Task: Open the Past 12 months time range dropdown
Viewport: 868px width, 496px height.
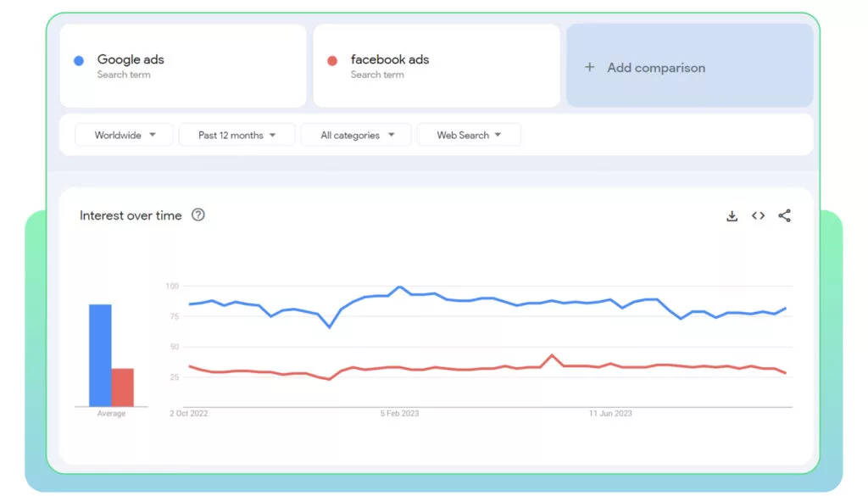Action: pos(237,135)
